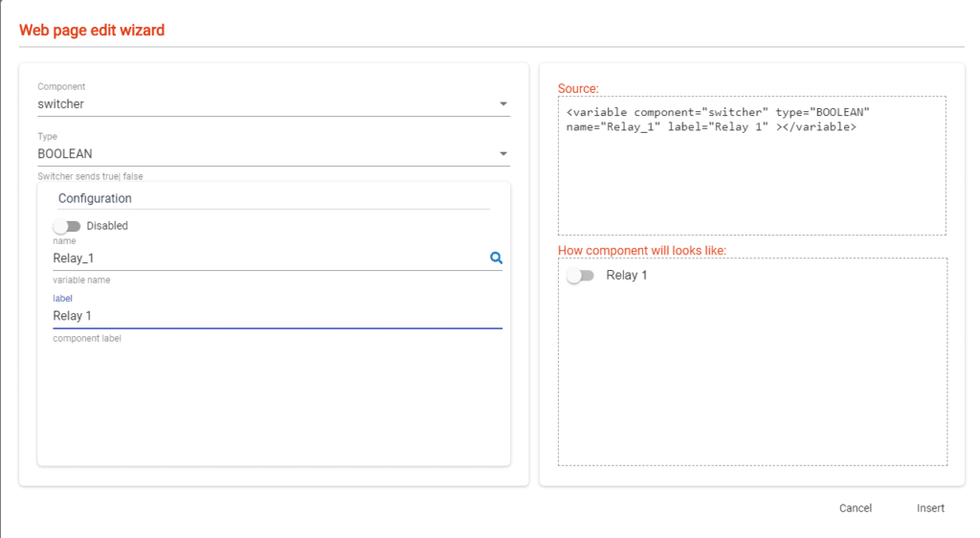Toggle the Relay 1 preview switch
The image size is (980, 538).
point(580,276)
